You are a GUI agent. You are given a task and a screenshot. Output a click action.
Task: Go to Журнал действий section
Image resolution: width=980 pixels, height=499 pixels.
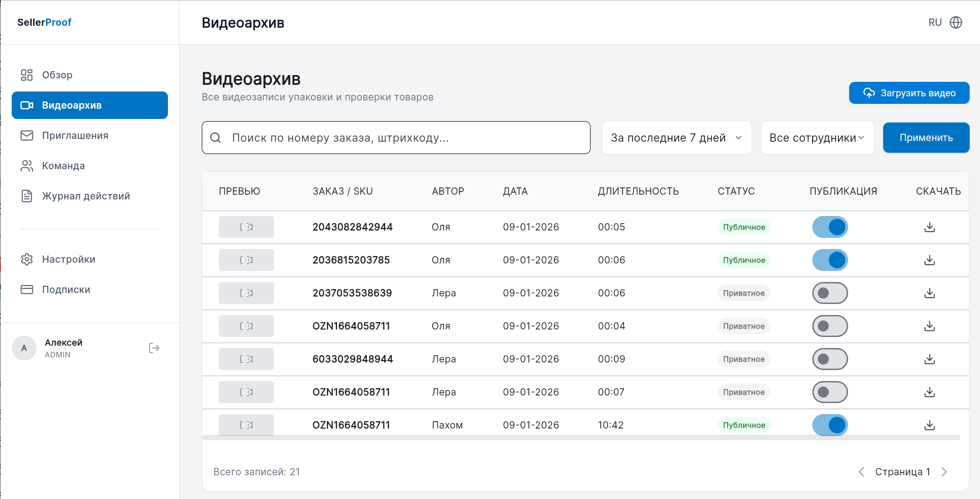click(x=86, y=196)
